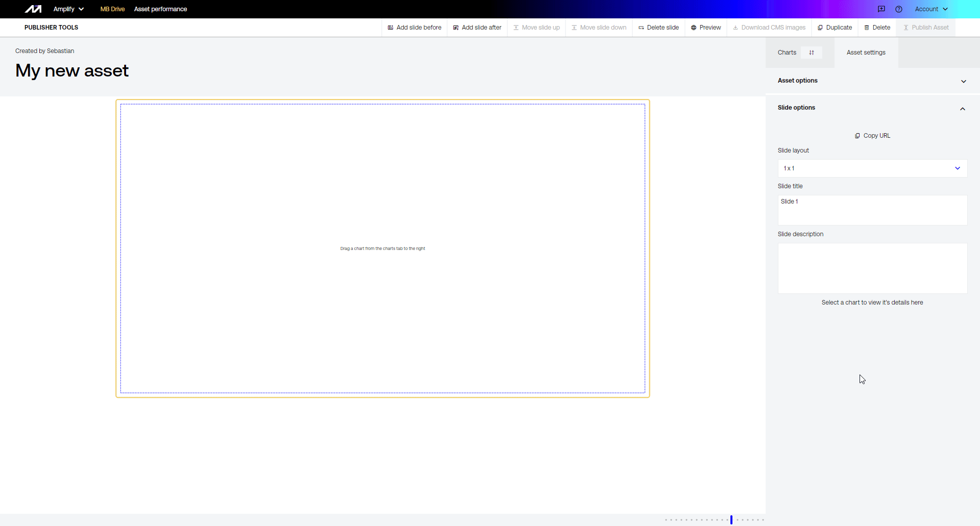Click Add slide after toolbar button
The image size is (980, 526).
[477, 28]
